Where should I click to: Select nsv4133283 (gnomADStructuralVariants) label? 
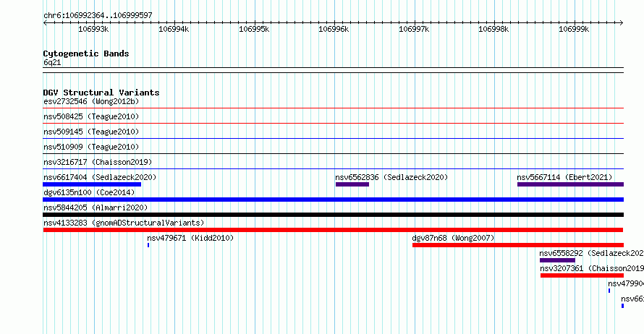[124, 223]
